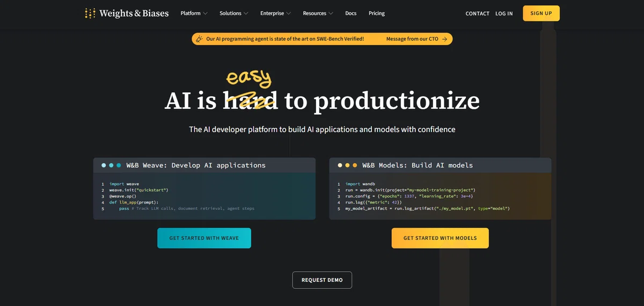The width and height of the screenshot is (644, 306).
Task: Click the W&B Models code panel title
Action: pyautogui.click(x=418, y=165)
